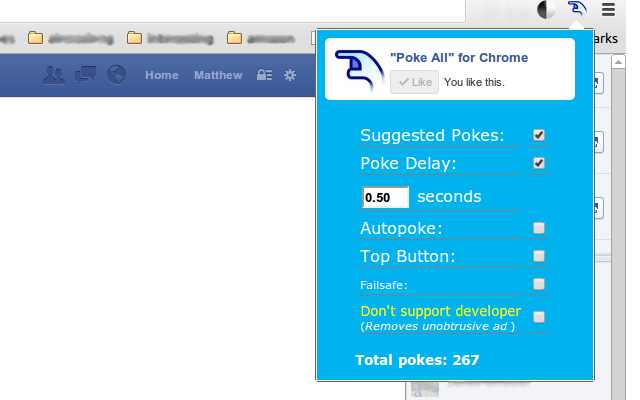
Task: Open the Chrome hamburger menu
Action: click(608, 9)
